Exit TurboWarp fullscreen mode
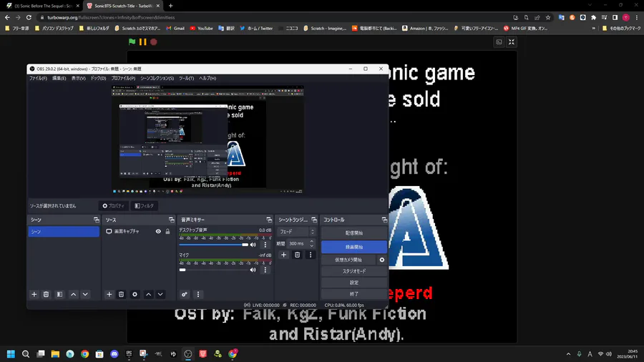Viewport: 644px width, 362px height. click(x=512, y=42)
